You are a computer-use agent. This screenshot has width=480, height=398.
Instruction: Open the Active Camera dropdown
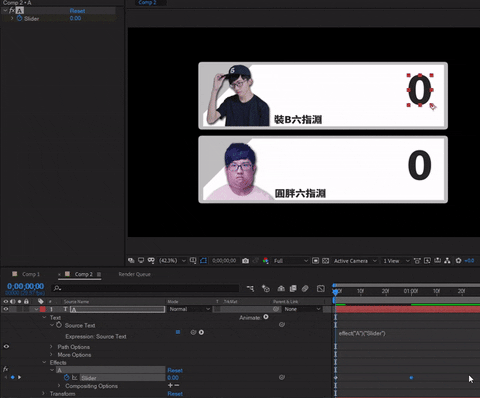(355, 261)
